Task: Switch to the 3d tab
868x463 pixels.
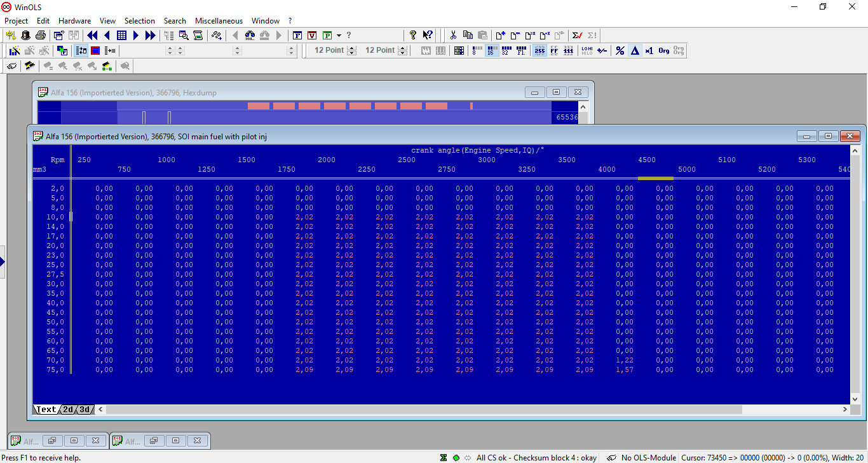Action: click(85, 410)
